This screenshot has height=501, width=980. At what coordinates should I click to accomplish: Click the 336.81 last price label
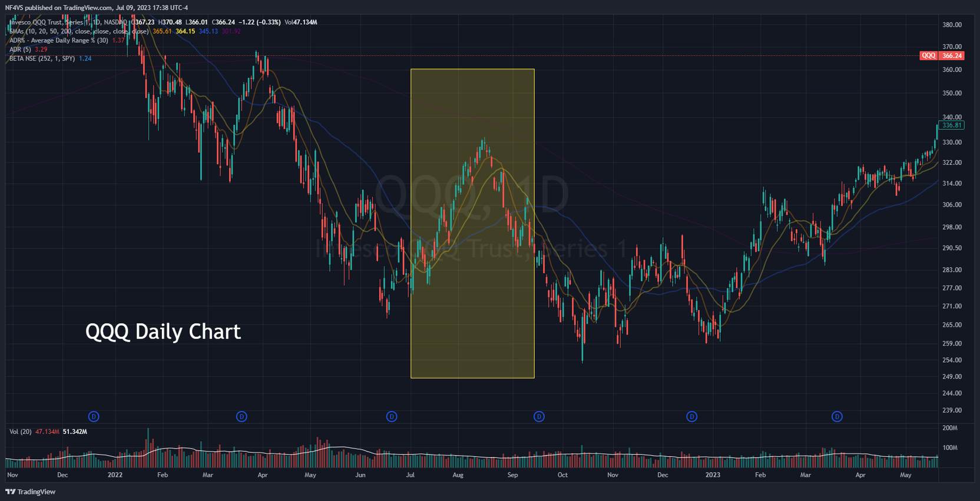pos(952,125)
